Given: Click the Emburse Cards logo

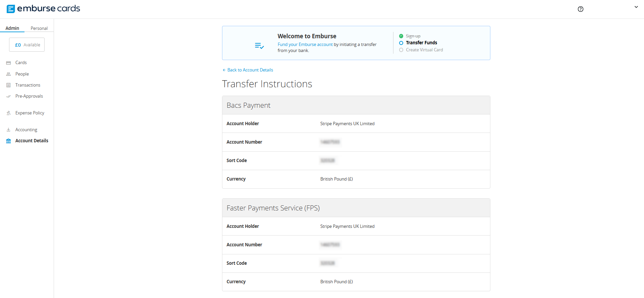Looking at the screenshot, I should pos(43,9).
